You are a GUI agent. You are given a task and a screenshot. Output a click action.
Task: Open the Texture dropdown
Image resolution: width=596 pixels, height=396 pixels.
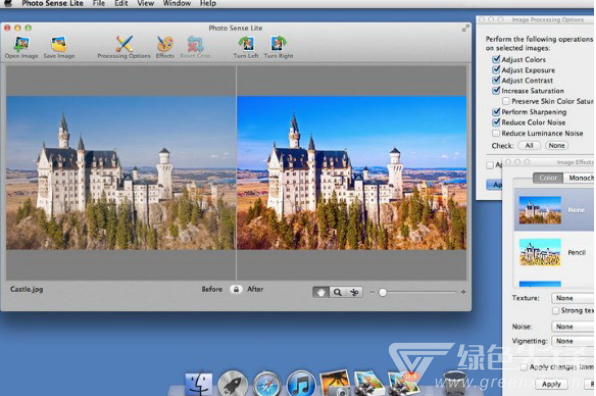[x=573, y=298]
